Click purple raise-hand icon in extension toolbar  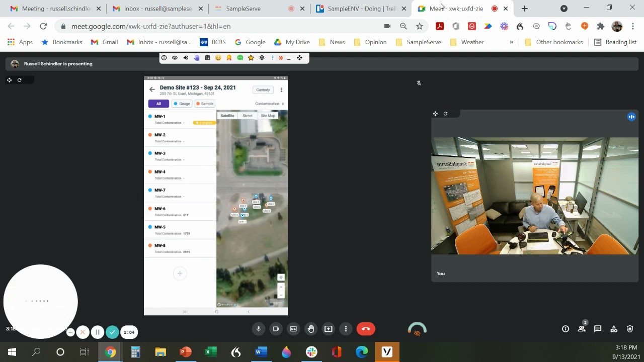197,58
